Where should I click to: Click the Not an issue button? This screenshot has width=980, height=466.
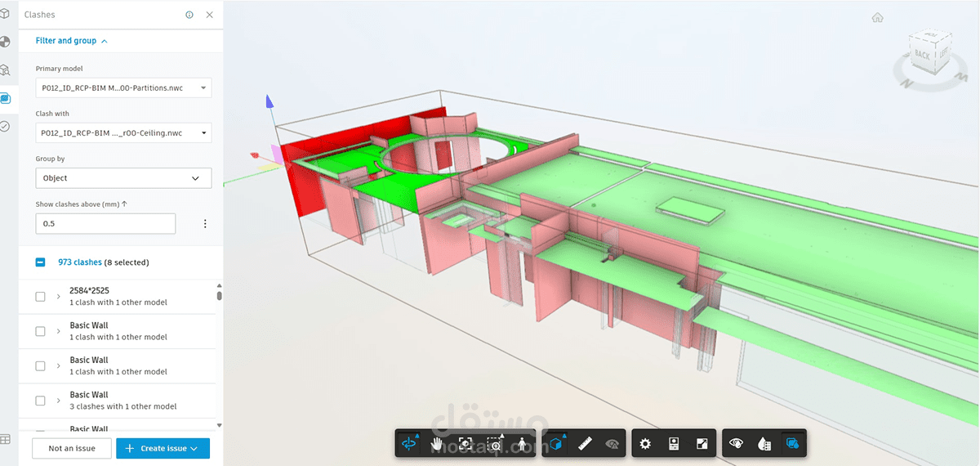pos(72,448)
